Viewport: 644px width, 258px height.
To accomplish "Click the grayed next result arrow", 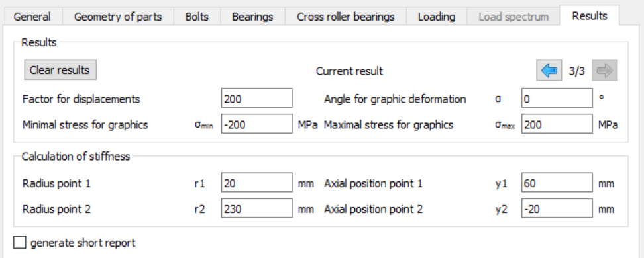I will pos(604,71).
